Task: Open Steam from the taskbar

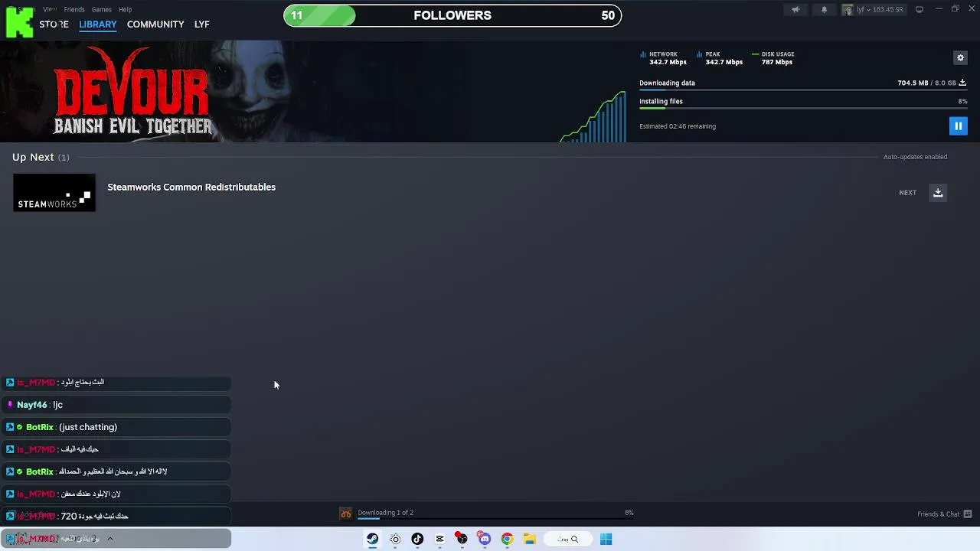Action: tap(372, 539)
